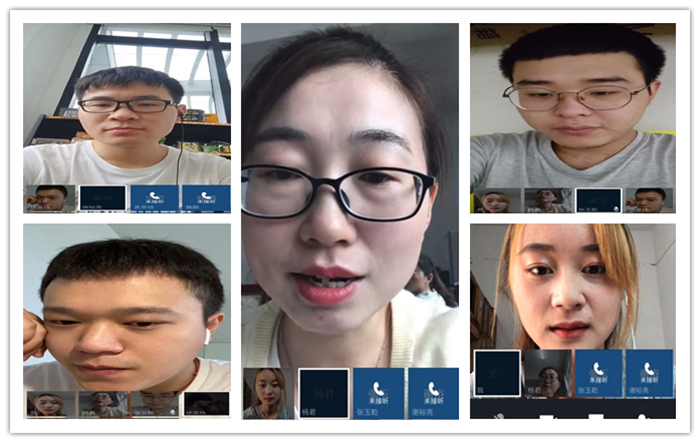This screenshot has height=443, width=700.
Task: Click second unanswered phone tile in top-left panel
Action: [x=206, y=198]
